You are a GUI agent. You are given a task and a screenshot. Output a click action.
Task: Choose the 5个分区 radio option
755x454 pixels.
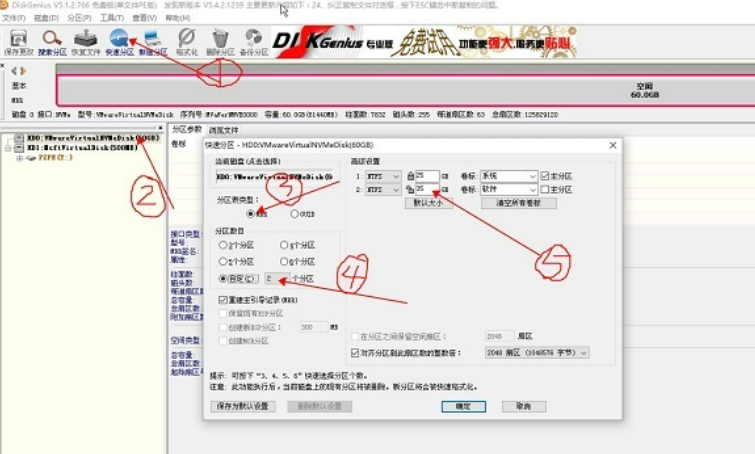click(223, 261)
